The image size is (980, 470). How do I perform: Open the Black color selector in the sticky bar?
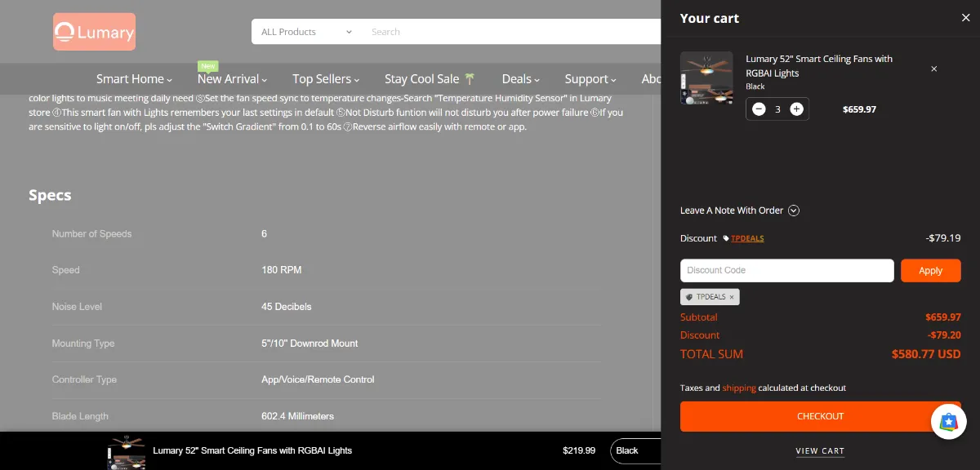[x=635, y=450]
